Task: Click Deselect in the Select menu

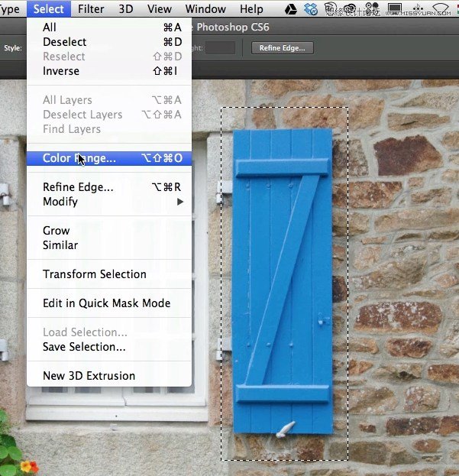Action: click(x=64, y=42)
